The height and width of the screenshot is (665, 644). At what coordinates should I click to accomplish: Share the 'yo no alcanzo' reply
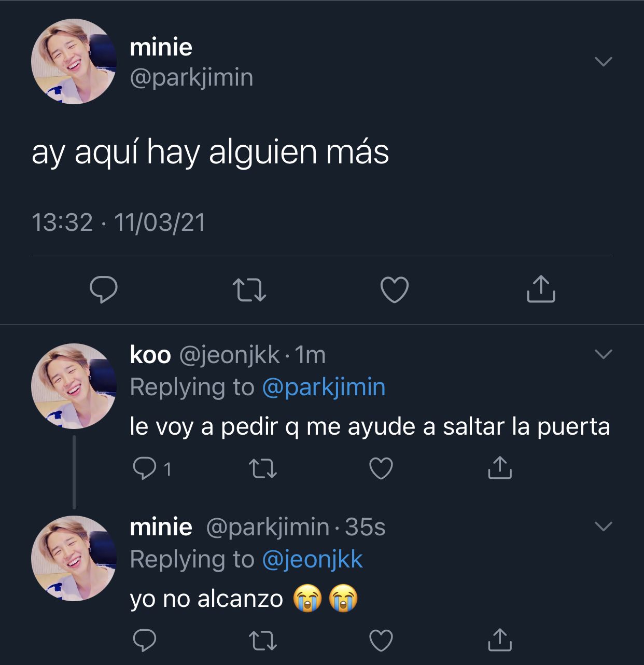click(x=500, y=640)
